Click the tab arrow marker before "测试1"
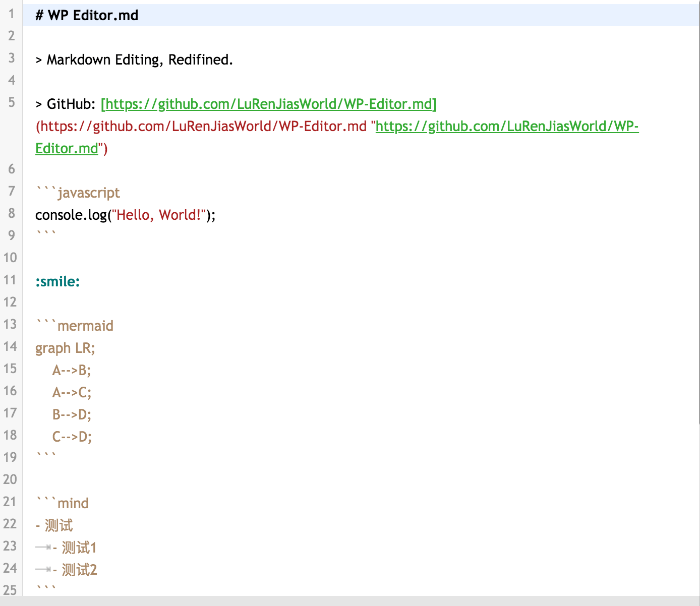 coord(43,548)
